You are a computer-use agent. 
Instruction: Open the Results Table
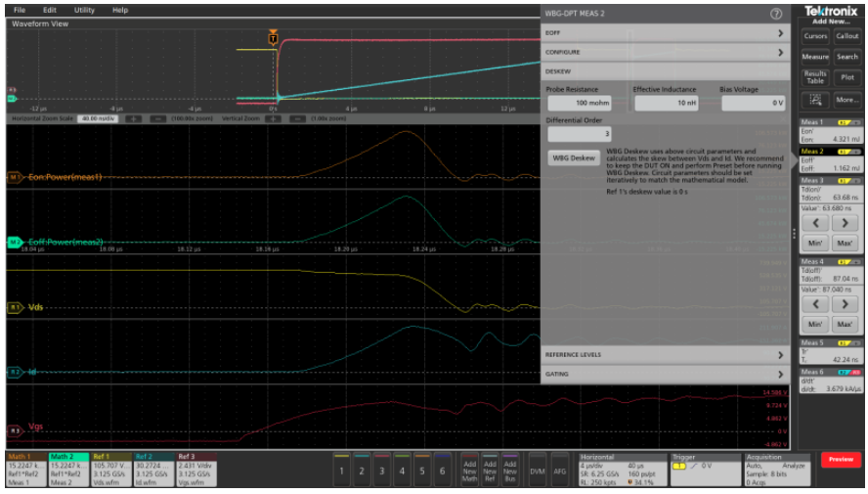[x=815, y=77]
